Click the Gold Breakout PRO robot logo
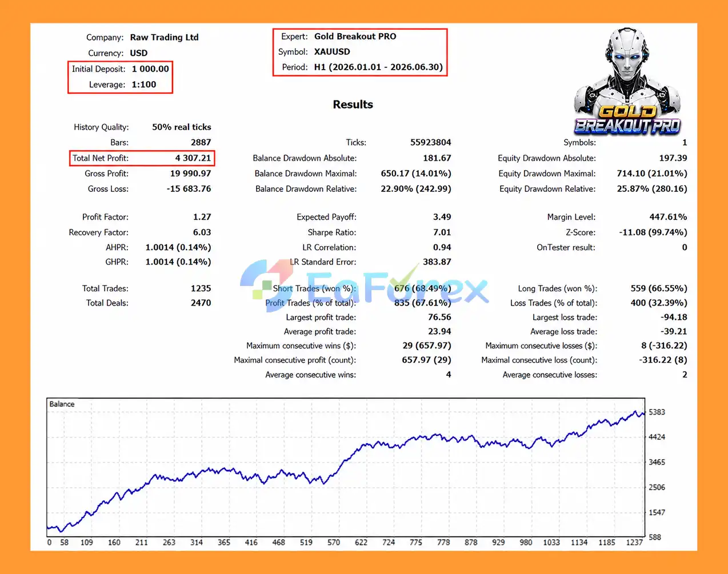Screen dimensions: 728x574 (627, 81)
